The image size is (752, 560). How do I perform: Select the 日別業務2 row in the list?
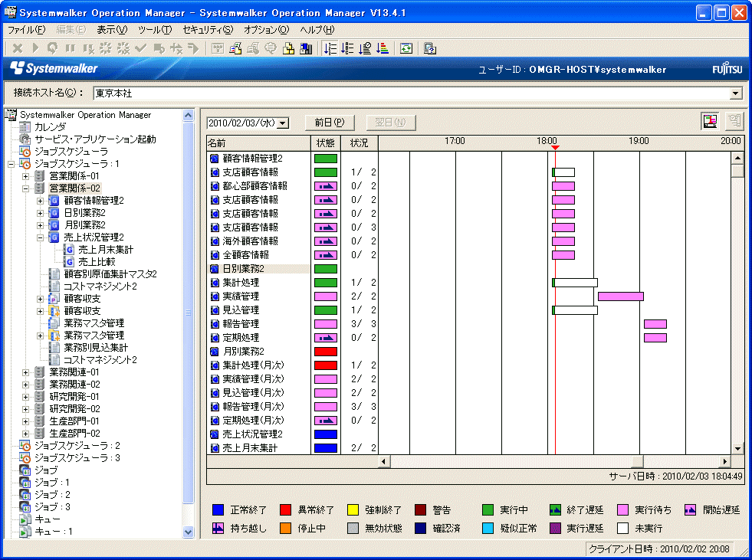tap(258, 268)
